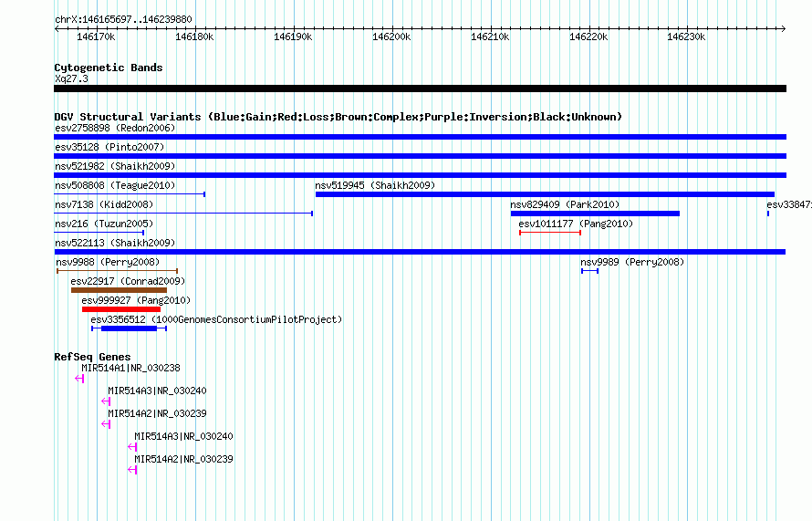Click the 146220k ruler tick label
The height and width of the screenshot is (521, 812).
pos(588,36)
